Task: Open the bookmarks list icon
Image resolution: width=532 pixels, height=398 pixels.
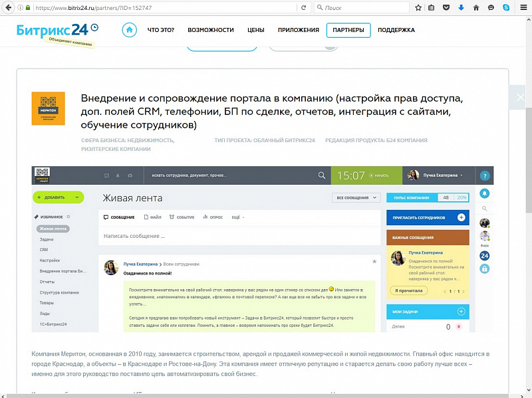Action: point(431,7)
